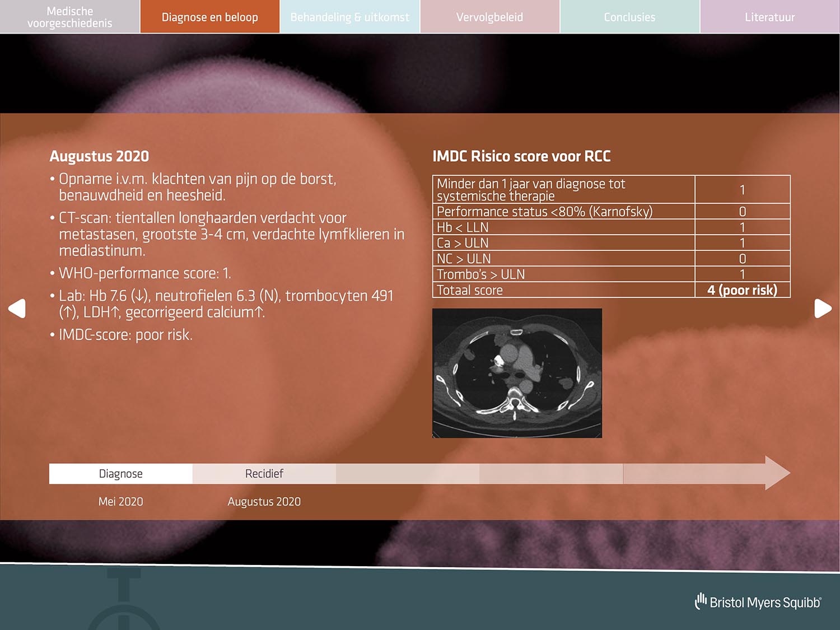Click the timeline arrowhead at the end
Screen dimensions: 840x630
click(x=777, y=473)
